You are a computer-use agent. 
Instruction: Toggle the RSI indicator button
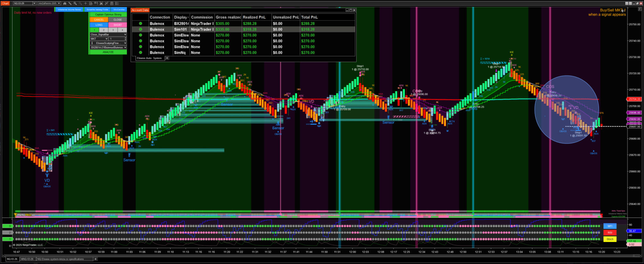coord(610,232)
